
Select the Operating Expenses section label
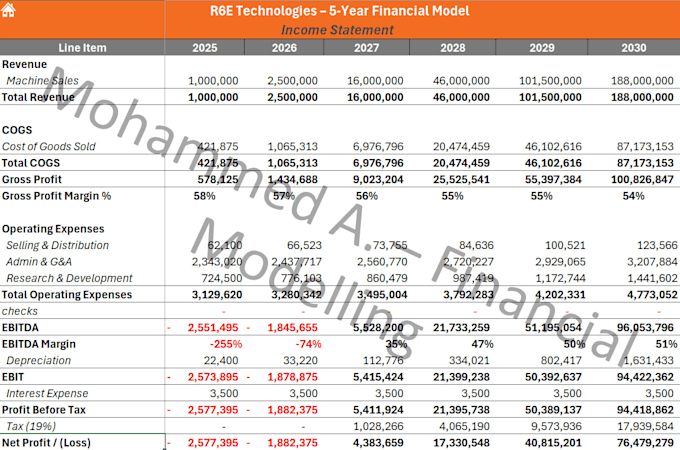click(53, 229)
